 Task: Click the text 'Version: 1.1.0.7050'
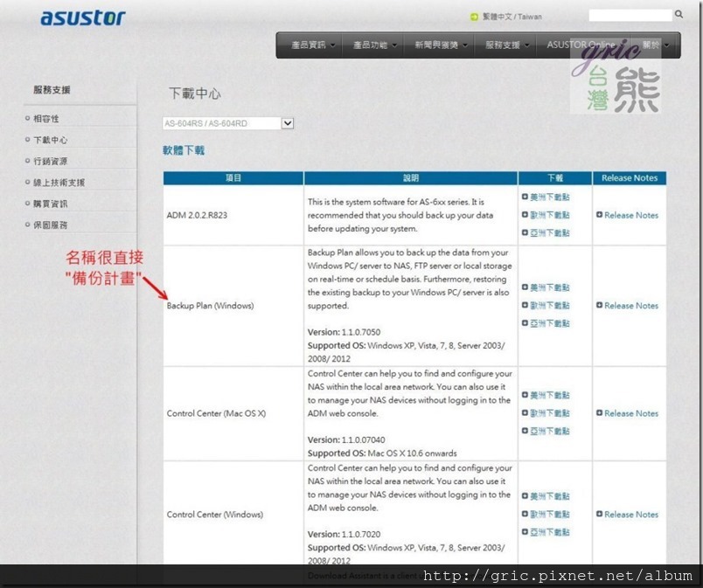click(344, 332)
